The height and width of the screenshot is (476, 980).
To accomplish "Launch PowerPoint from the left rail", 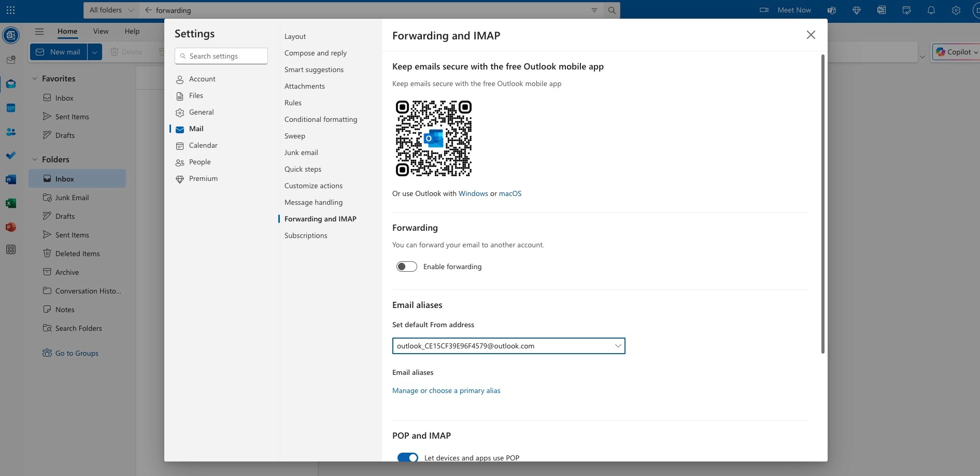I will coord(11,227).
